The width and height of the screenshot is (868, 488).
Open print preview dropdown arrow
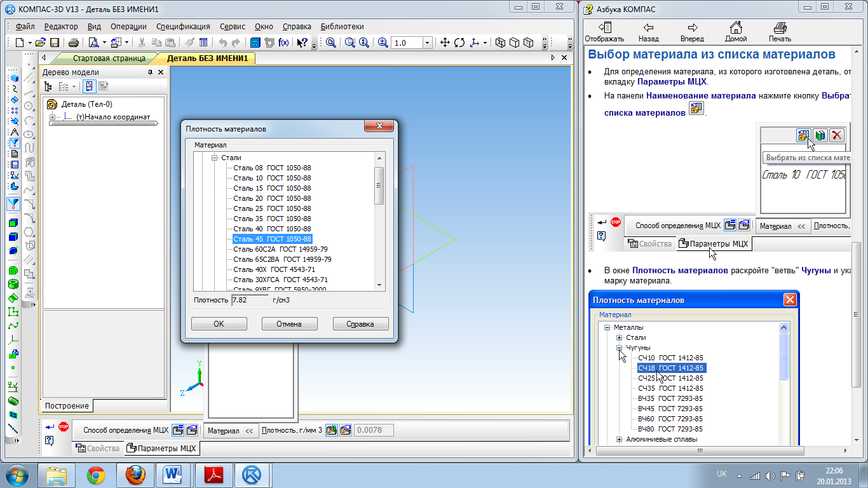(105, 43)
